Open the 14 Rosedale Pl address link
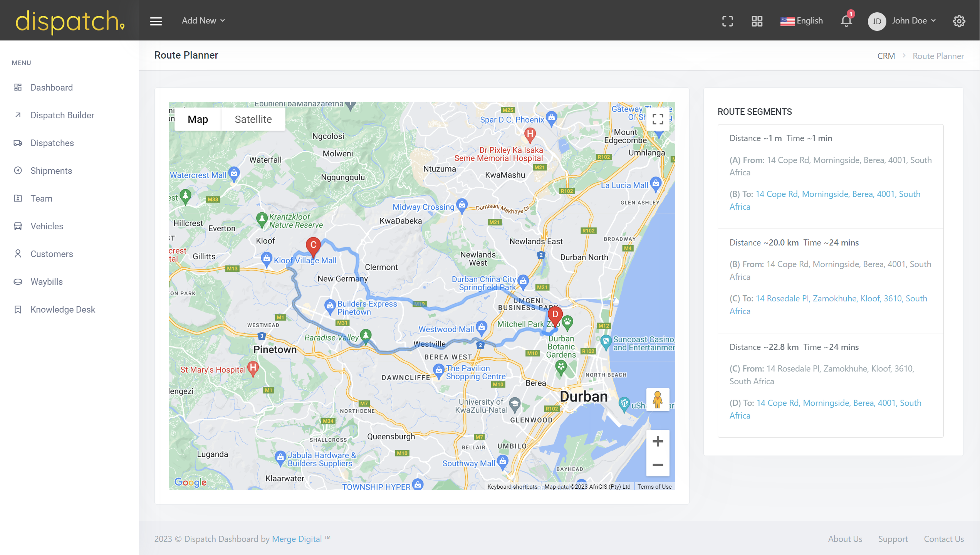 (828, 298)
